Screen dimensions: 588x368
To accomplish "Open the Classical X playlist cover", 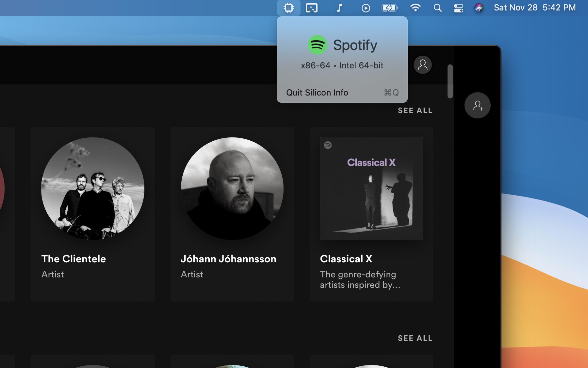I will point(371,189).
